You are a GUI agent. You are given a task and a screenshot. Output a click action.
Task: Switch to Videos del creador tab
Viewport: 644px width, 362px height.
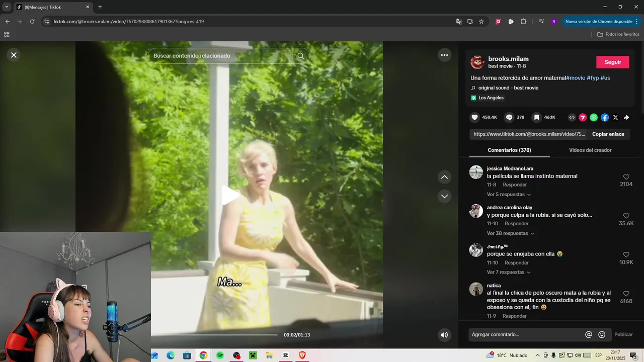[590, 150]
